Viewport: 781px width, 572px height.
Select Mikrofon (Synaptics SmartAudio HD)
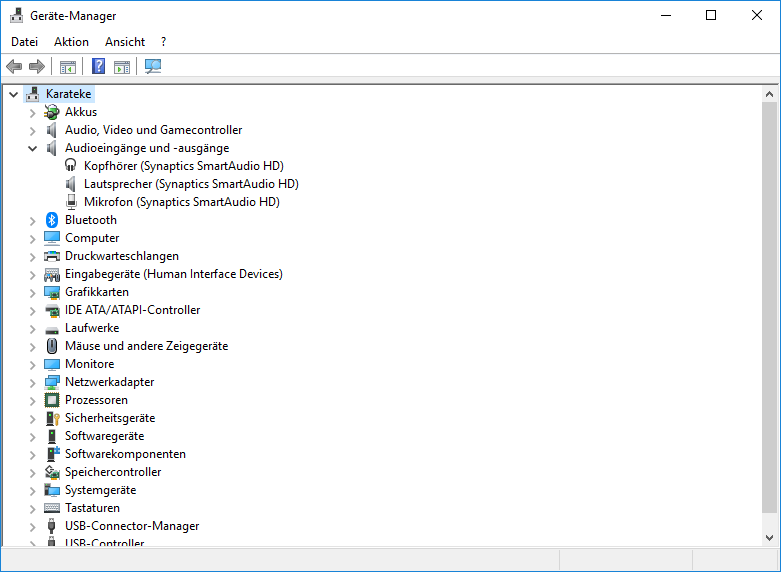pyautogui.click(x=182, y=202)
